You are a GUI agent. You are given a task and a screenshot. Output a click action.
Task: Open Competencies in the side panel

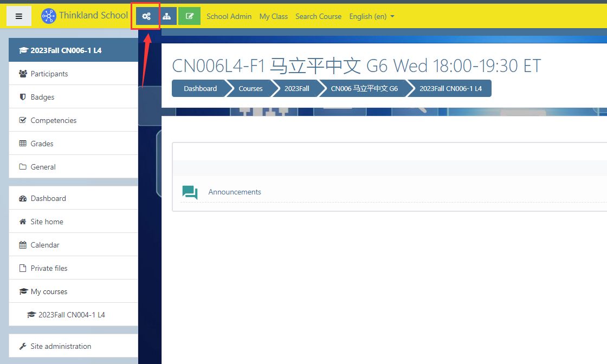pyautogui.click(x=53, y=120)
